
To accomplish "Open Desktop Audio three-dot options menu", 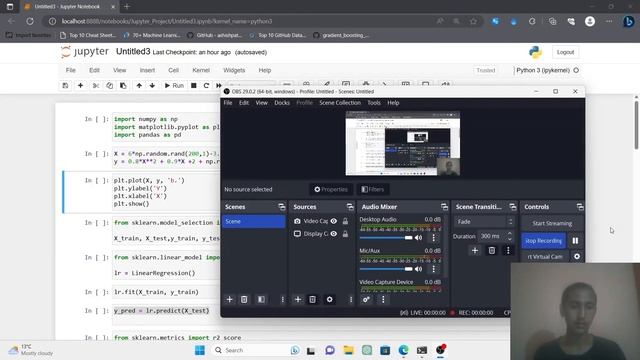I will coord(433,238).
